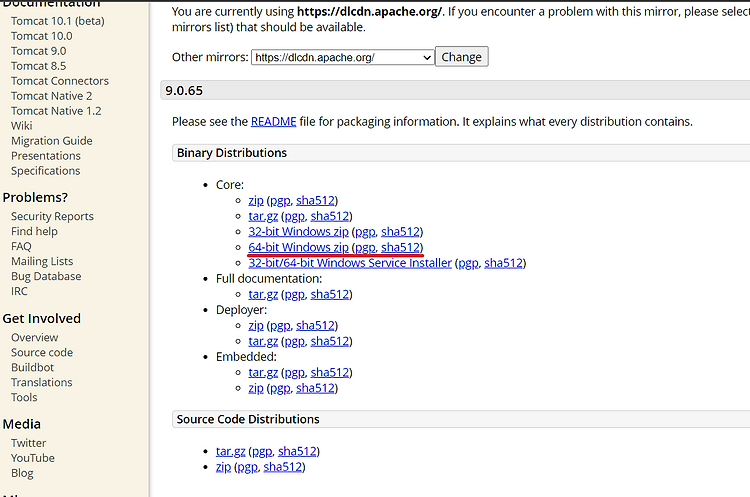Viewport: 750px width, 497px height.
Task: Open sha512 checksum for Core zip
Action: [x=315, y=200]
